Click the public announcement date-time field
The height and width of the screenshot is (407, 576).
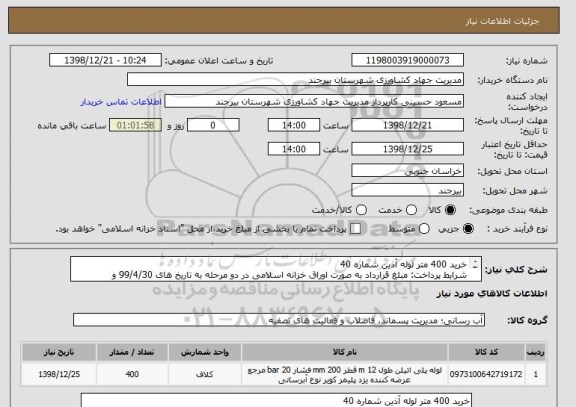coord(105,60)
